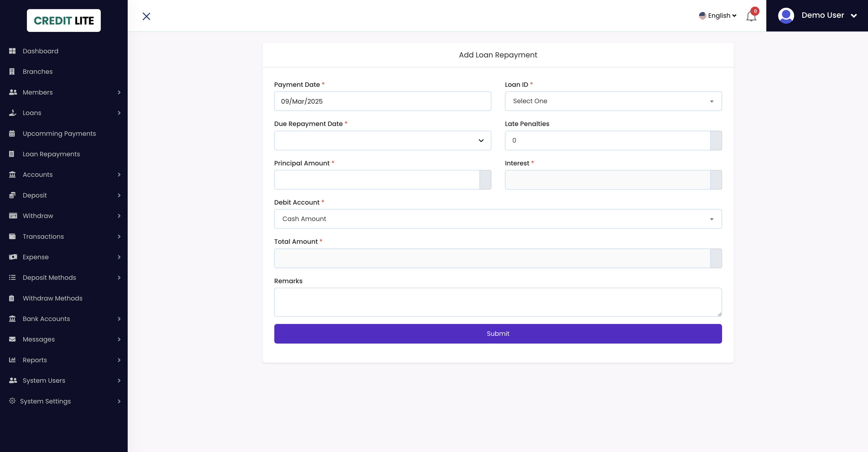Submit the loan repayment form
868x452 pixels.
pos(498,334)
